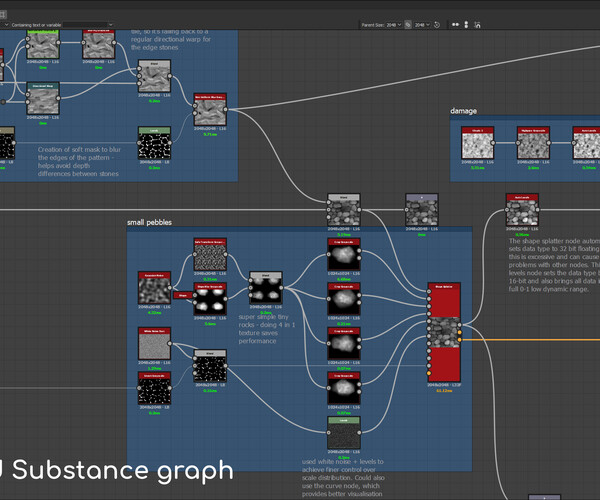Viewport: 600px width, 500px height.
Task: Select the green Levels node in small pebbles
Action: pyautogui.click(x=344, y=433)
